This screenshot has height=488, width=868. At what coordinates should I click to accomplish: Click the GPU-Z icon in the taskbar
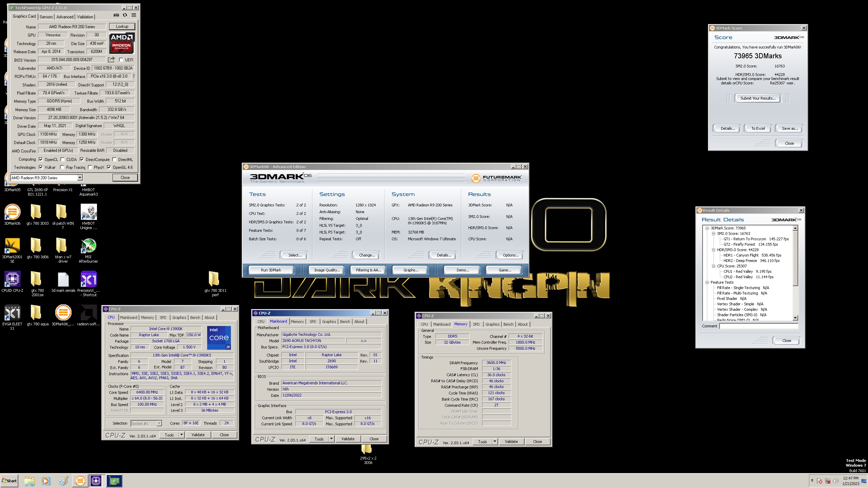point(114,481)
